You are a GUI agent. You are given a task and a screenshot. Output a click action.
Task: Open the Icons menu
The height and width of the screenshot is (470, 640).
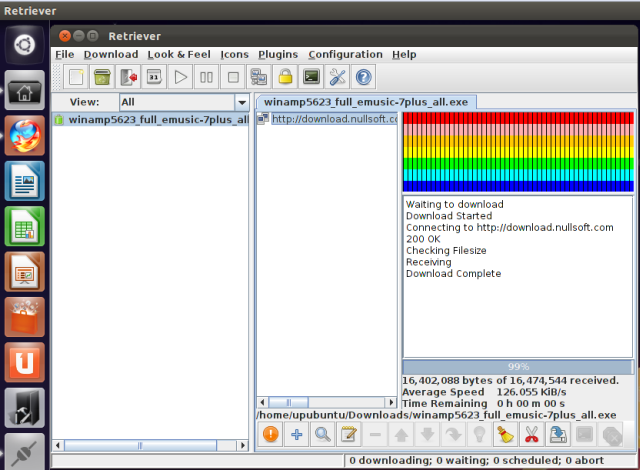tap(234, 54)
